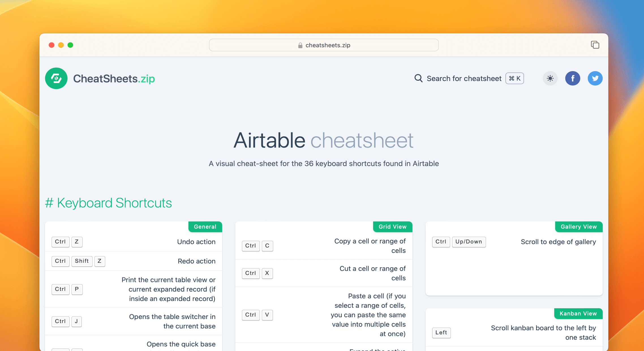Screen dimensions: 644x351
Task: Select the Kanban View category label
Action: (578, 314)
